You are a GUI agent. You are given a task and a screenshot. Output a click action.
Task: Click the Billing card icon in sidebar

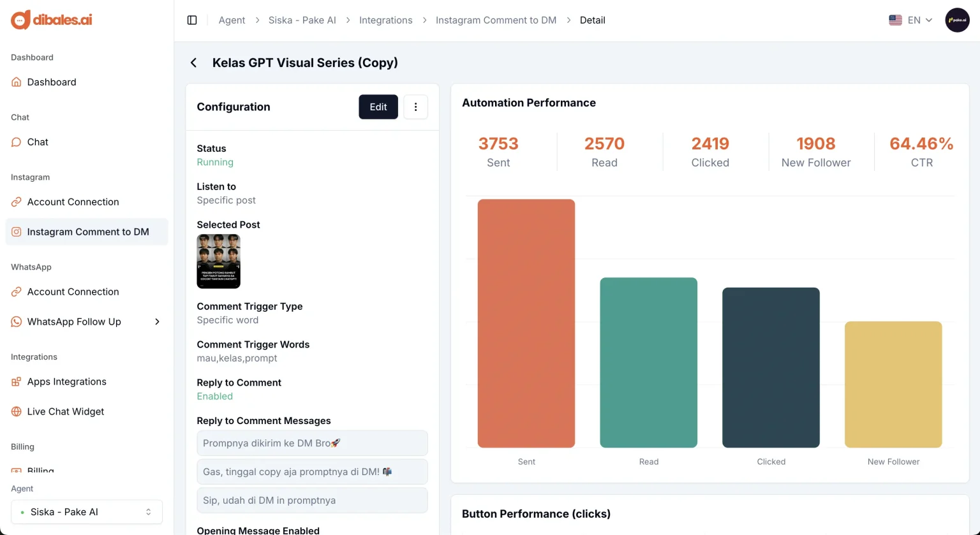16,470
